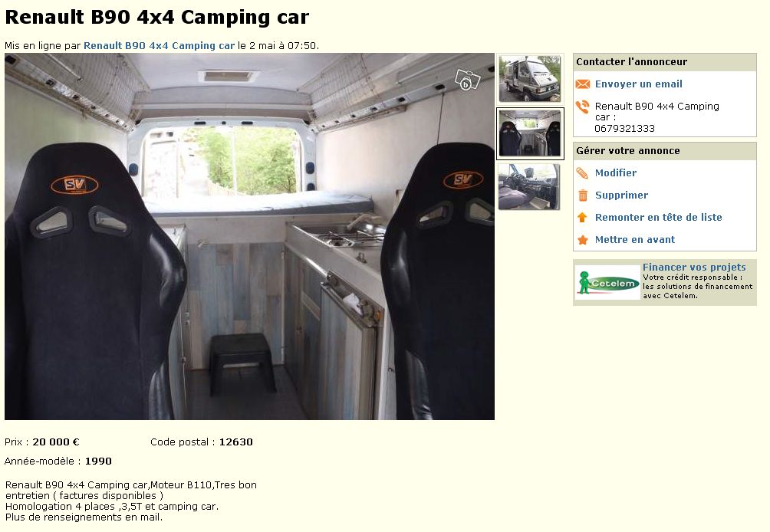Click the orange star icon
The image size is (770, 532).
click(x=582, y=240)
